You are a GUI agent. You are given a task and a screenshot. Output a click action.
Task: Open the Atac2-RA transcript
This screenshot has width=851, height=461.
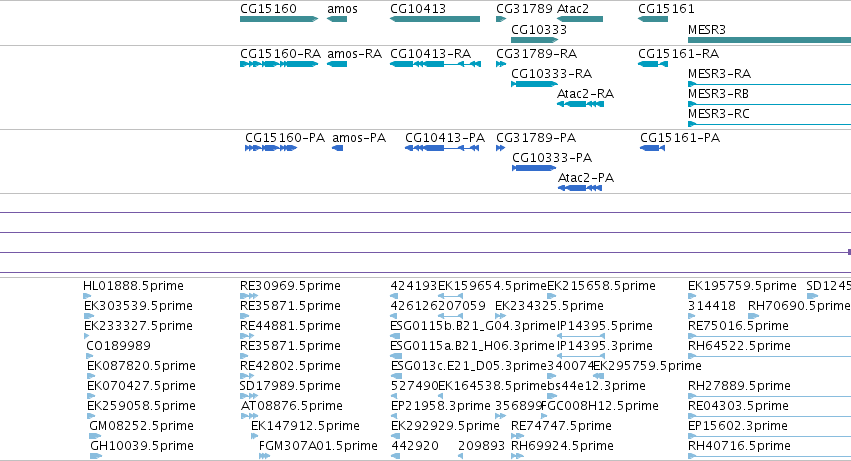(586, 94)
